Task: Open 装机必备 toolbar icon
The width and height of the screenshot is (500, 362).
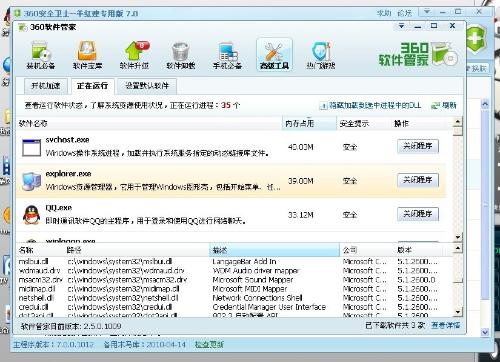Action: 41,55
